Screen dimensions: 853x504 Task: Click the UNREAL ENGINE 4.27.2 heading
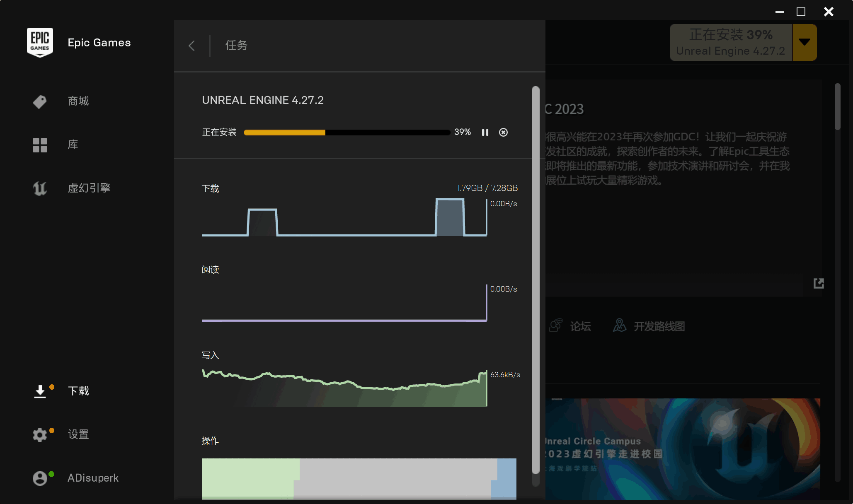(263, 100)
